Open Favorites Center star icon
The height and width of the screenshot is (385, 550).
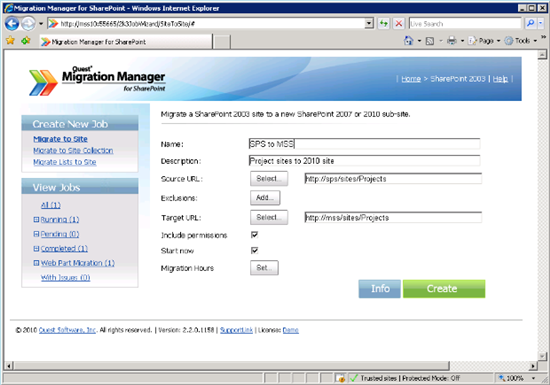click(x=11, y=41)
